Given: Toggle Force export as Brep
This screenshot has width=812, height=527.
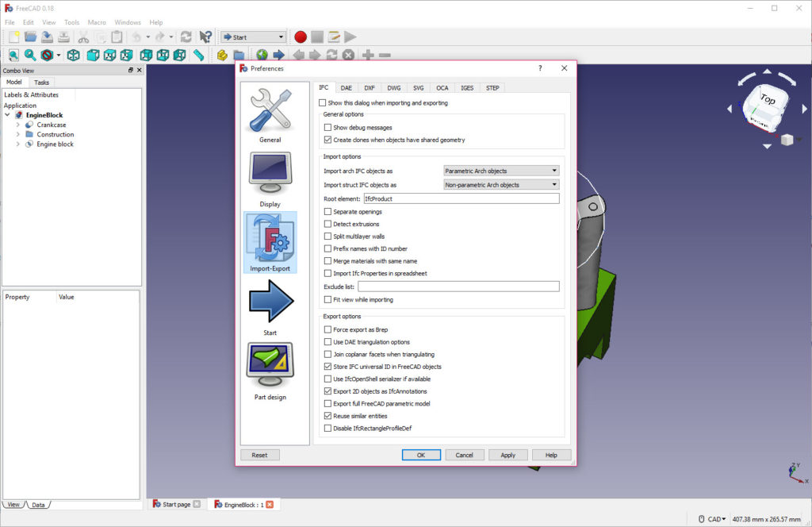Looking at the screenshot, I should (327, 329).
